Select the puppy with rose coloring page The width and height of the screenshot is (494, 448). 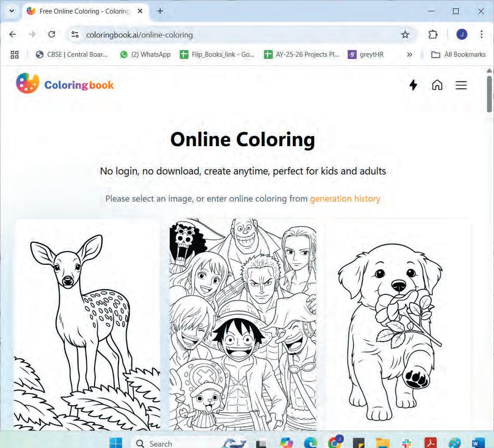coord(398,324)
